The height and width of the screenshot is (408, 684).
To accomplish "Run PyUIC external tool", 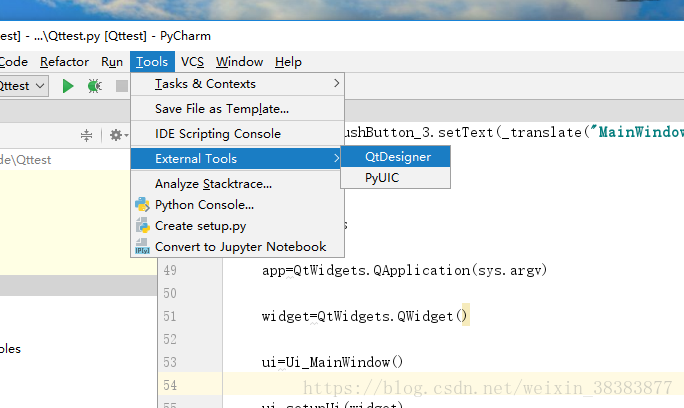I will [x=396, y=178].
